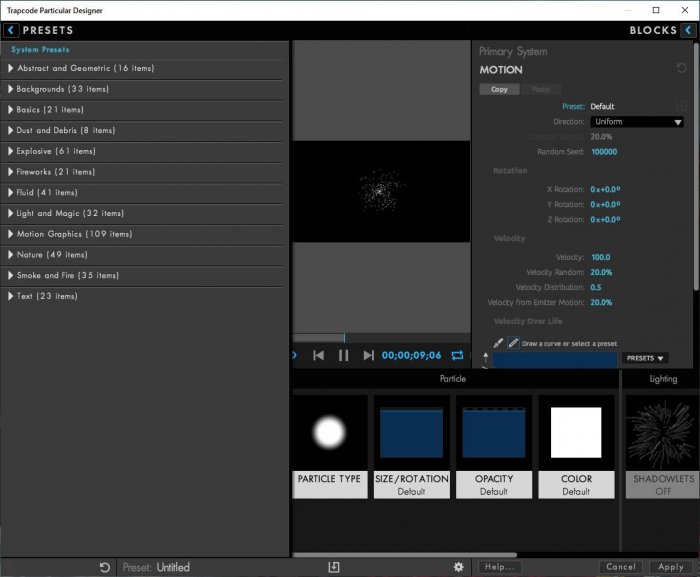
Task: Skip to the next frame in the preview
Action: click(x=368, y=355)
